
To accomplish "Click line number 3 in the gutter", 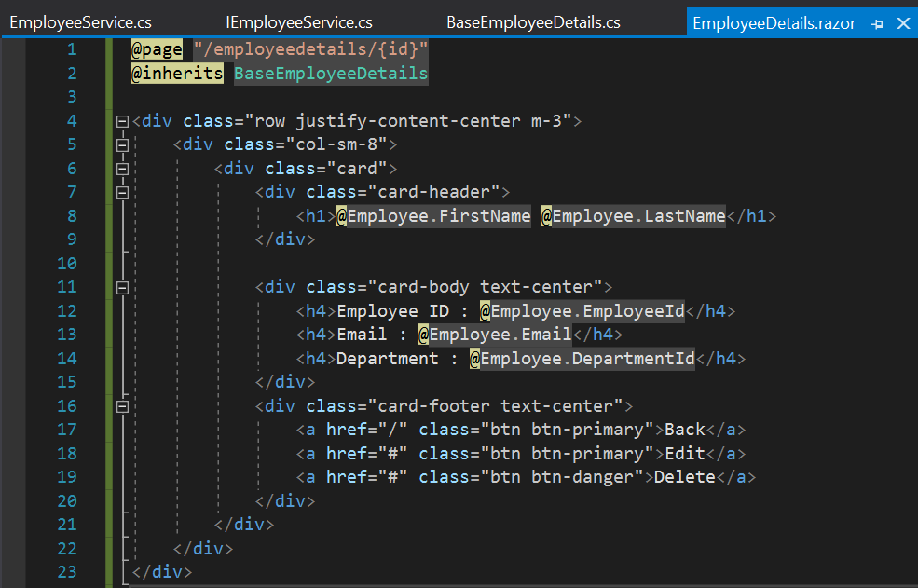I will tap(72, 97).
